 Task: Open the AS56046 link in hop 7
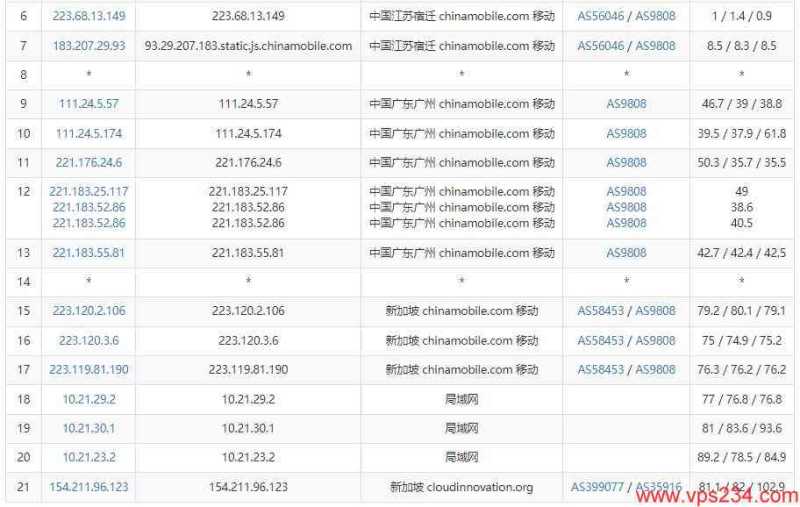[601, 45]
